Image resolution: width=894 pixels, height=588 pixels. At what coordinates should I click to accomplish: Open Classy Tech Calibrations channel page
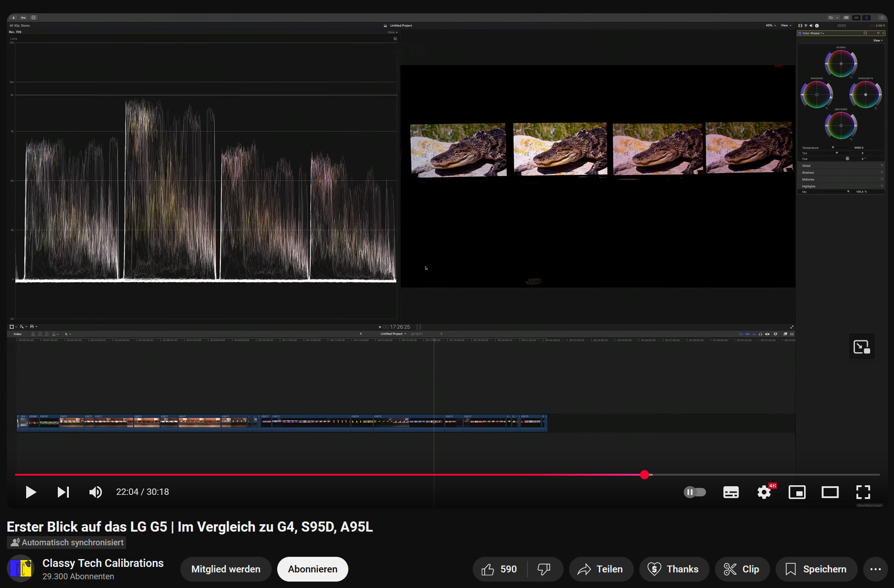pos(103,563)
